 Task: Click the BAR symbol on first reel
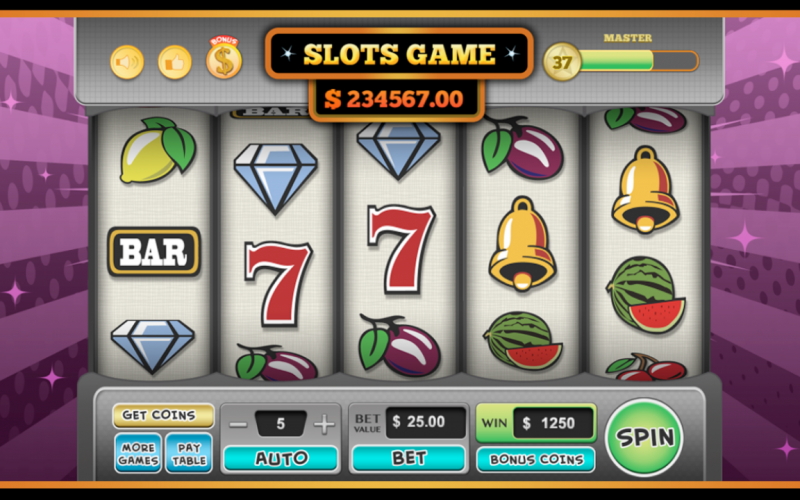tap(154, 252)
